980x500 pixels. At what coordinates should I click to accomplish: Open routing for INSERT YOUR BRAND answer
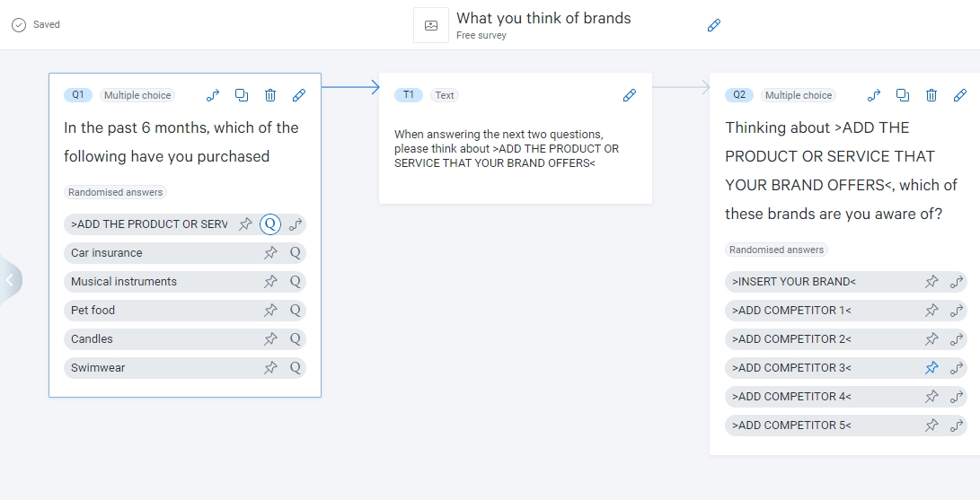[958, 282]
